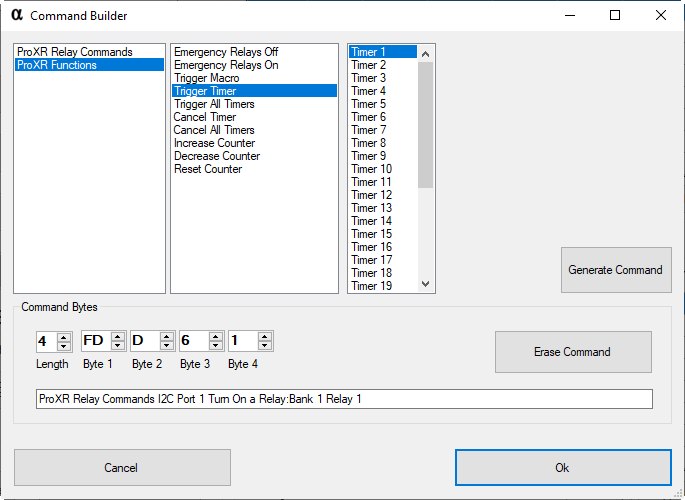Viewport: 685px width, 500px height.
Task: Pick Timer 6 in timer list
Action: click(x=383, y=117)
